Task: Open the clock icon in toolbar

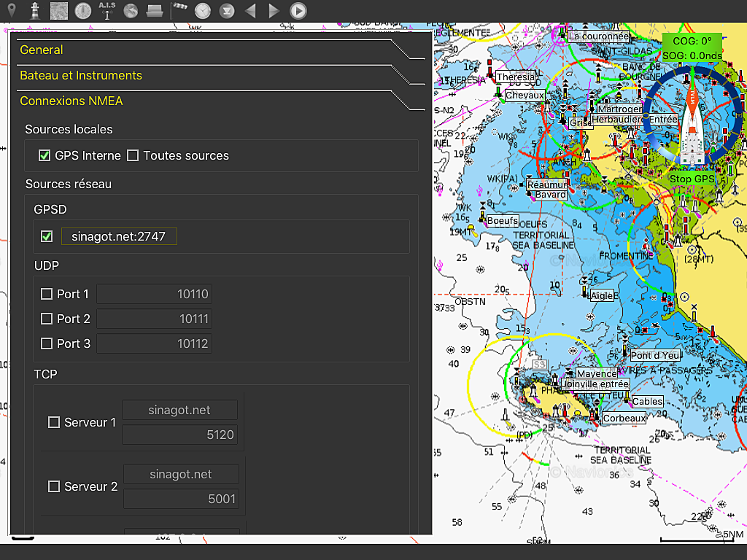Action: pyautogui.click(x=203, y=10)
